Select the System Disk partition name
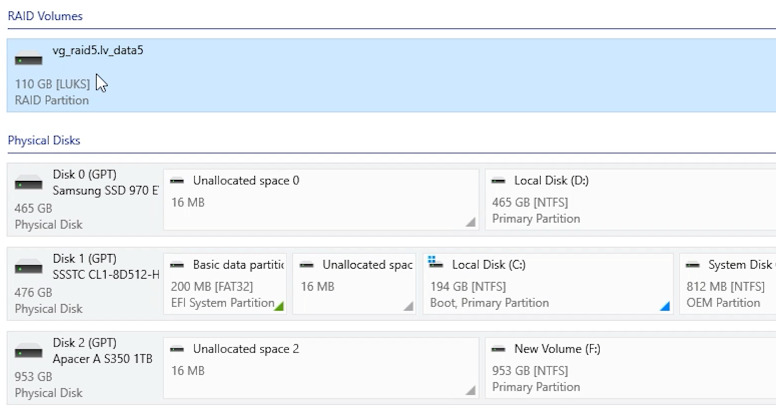This screenshot has height=414, width=776. tap(742, 265)
